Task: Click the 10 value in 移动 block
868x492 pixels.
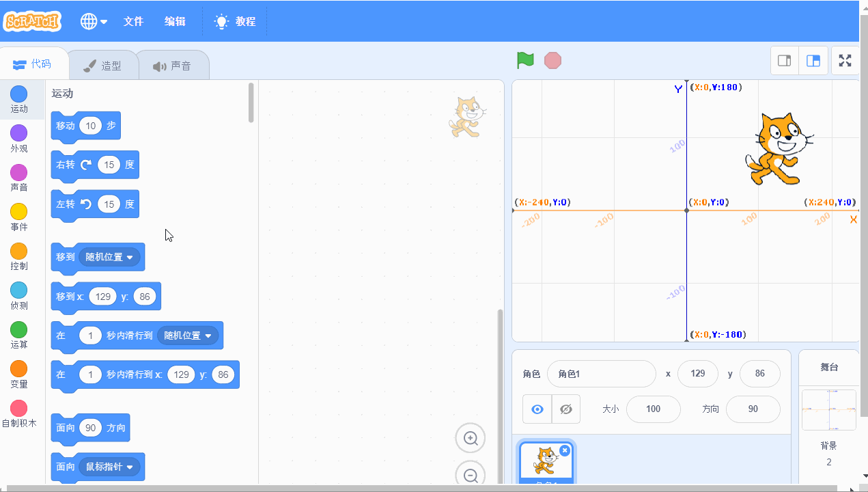Action: pyautogui.click(x=90, y=126)
